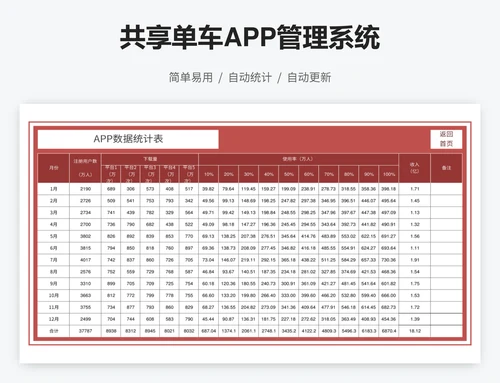Click revenue cell 1.13
The height and width of the screenshot is (383, 500).
414,213
